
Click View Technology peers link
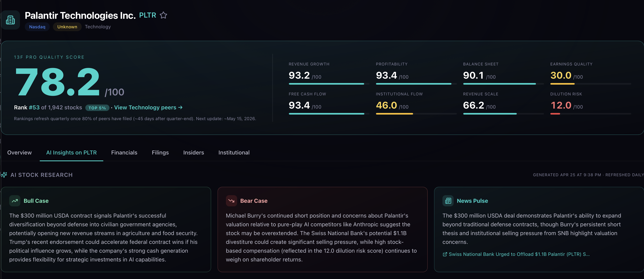tap(148, 107)
